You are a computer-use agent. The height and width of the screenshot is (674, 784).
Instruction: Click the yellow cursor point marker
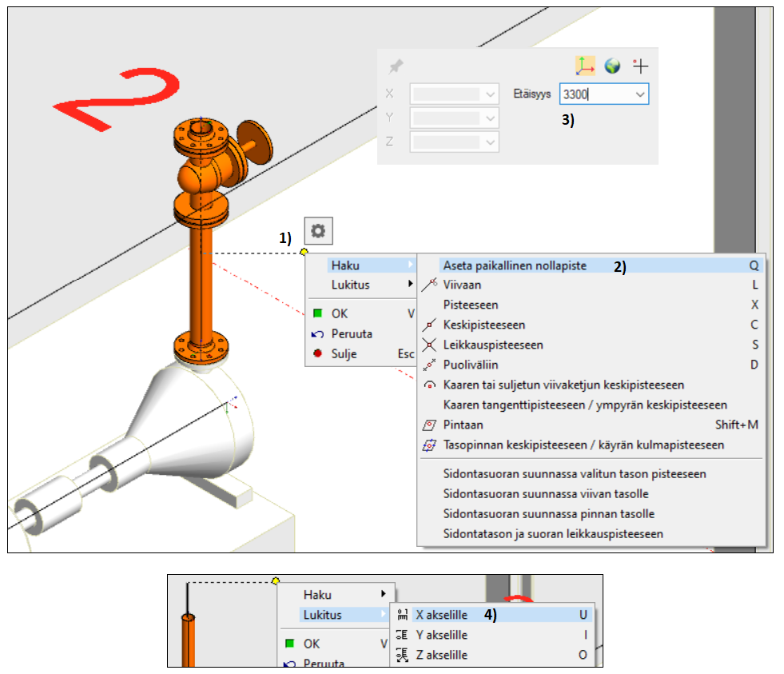pos(304,252)
